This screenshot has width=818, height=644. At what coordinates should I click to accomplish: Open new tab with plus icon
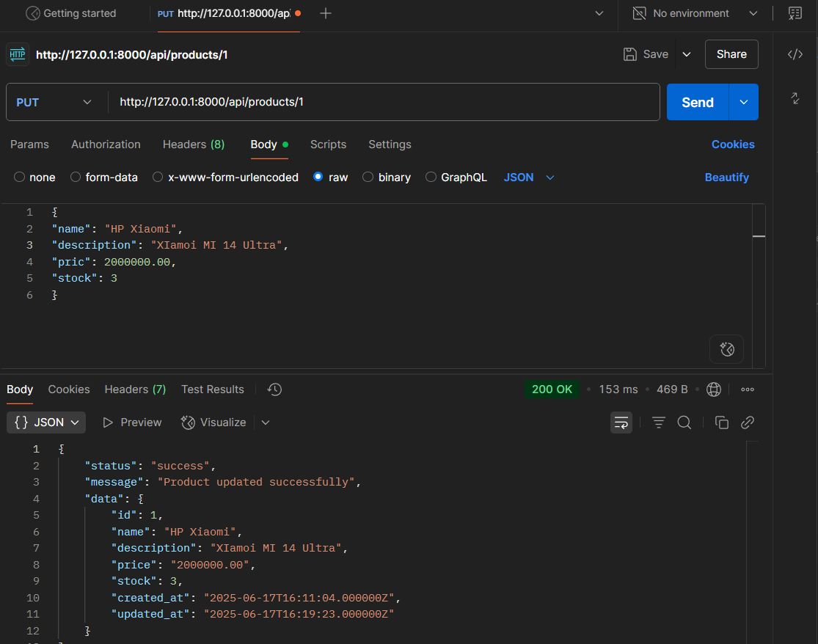tap(326, 13)
